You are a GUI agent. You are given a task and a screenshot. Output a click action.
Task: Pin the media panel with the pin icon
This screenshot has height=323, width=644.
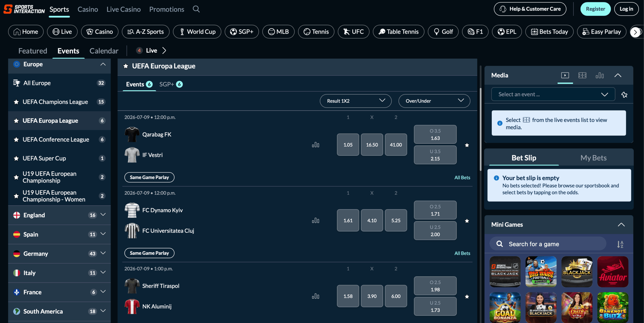624,95
